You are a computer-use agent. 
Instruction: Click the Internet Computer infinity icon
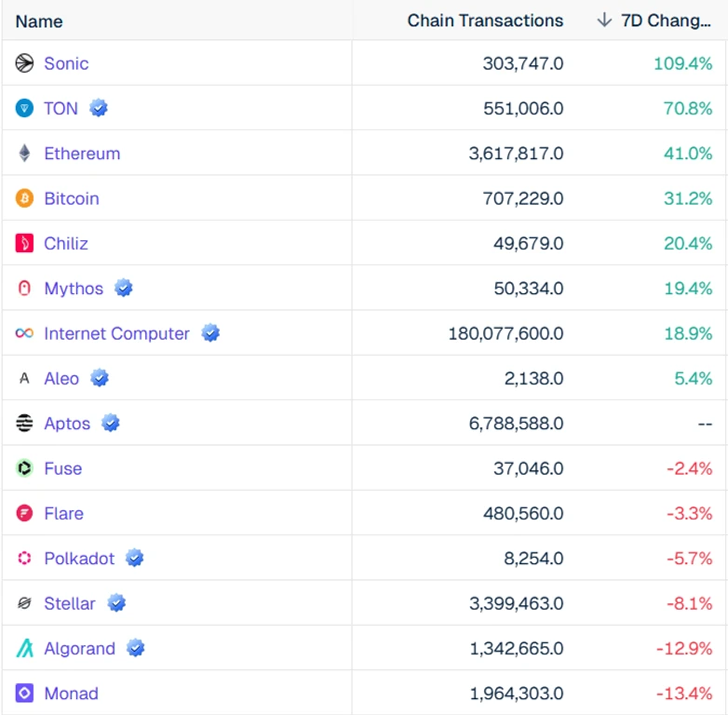pyautogui.click(x=24, y=333)
